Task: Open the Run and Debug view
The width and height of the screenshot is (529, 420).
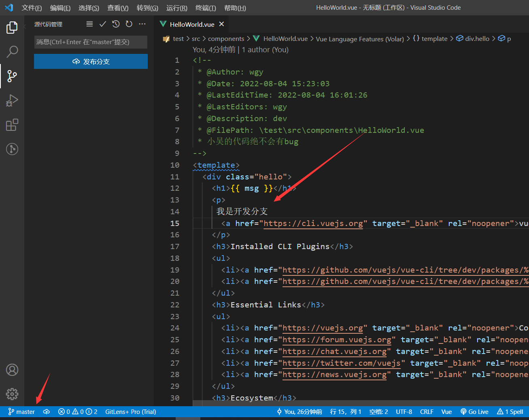Action: click(x=12, y=100)
